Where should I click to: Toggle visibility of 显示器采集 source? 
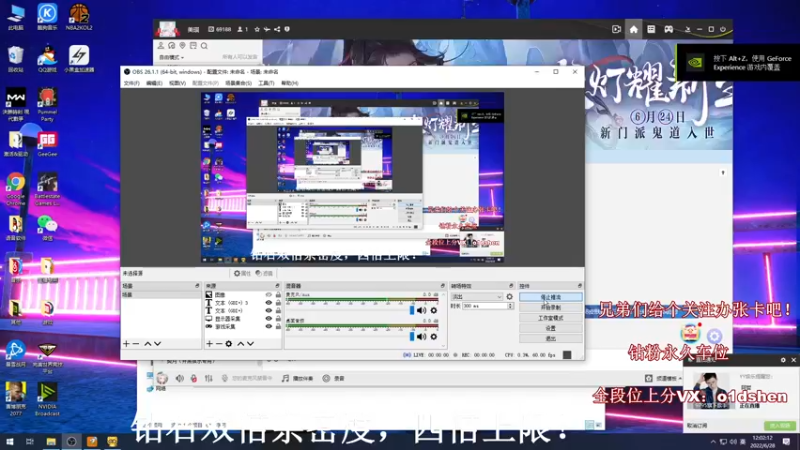click(x=268, y=318)
